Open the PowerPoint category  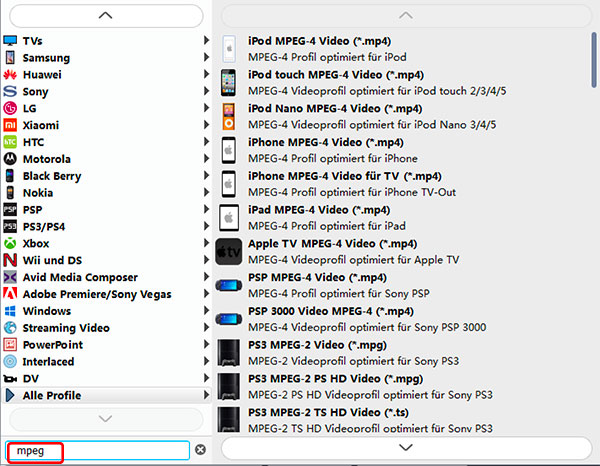pyautogui.click(x=106, y=344)
